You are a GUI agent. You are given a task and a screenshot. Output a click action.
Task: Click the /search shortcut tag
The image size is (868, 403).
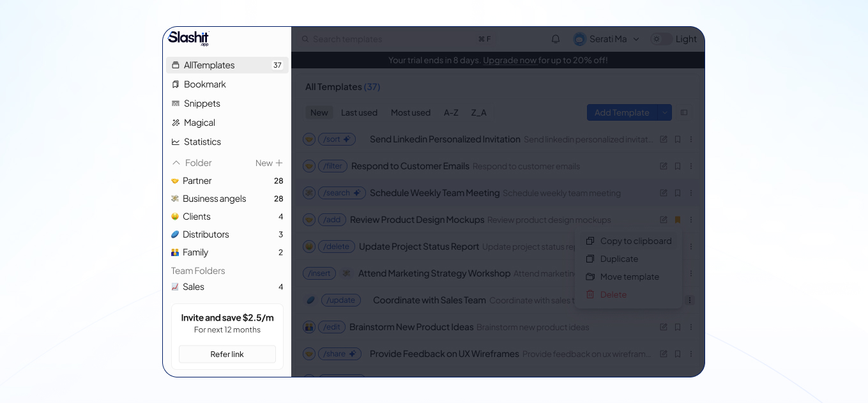click(342, 193)
